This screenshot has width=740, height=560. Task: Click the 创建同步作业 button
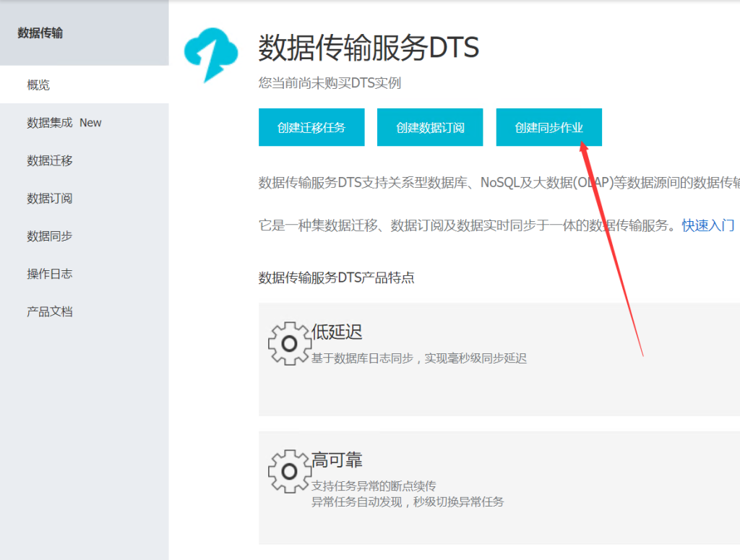[x=549, y=127]
